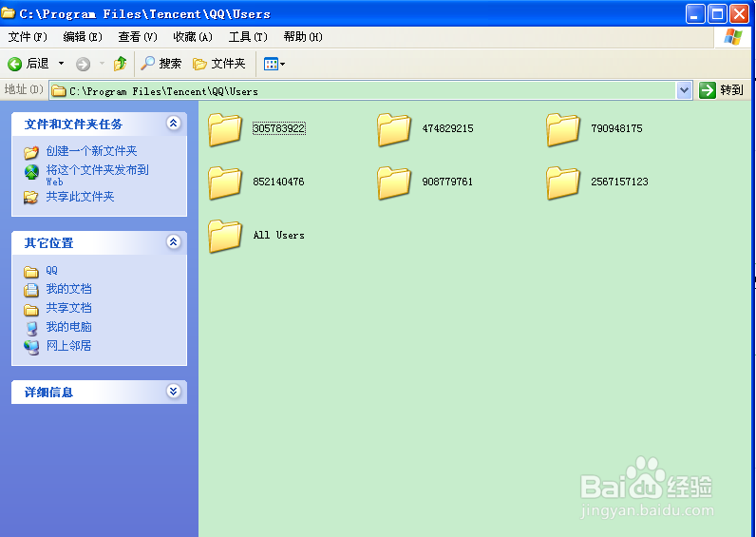756x537 pixels.
Task: Click the 共享文档 link
Action: (69, 308)
